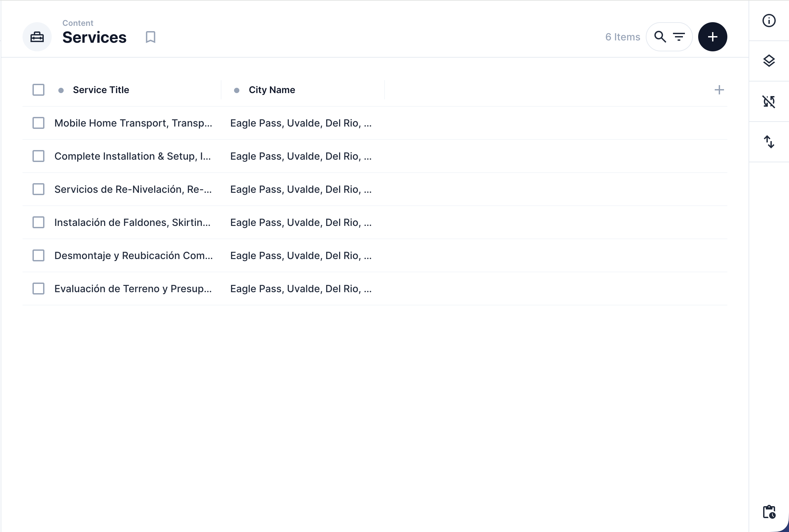Screen dimensions: 789x532
Task: Toggle the select-all checkbox in header
Action: click(38, 90)
